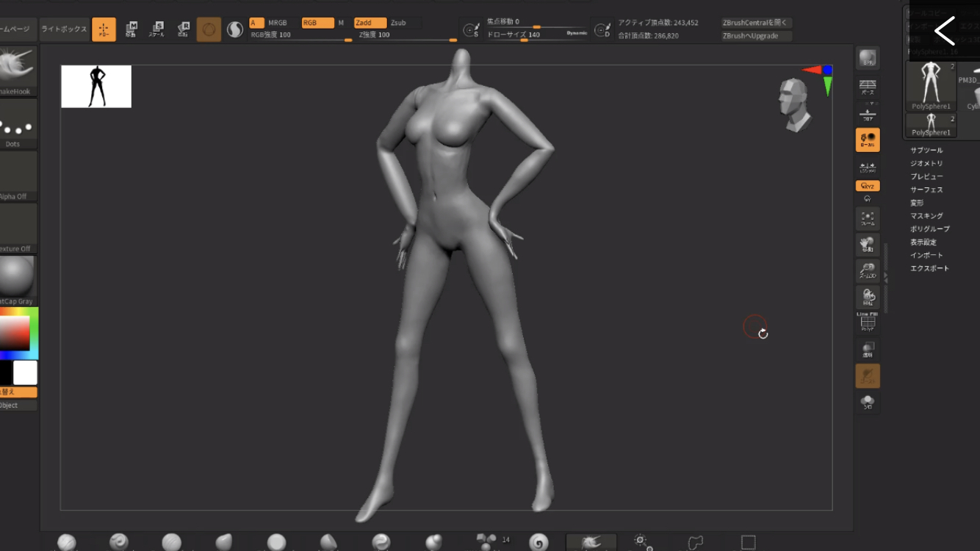Toggle the Zadd sculpt mode

(370, 23)
